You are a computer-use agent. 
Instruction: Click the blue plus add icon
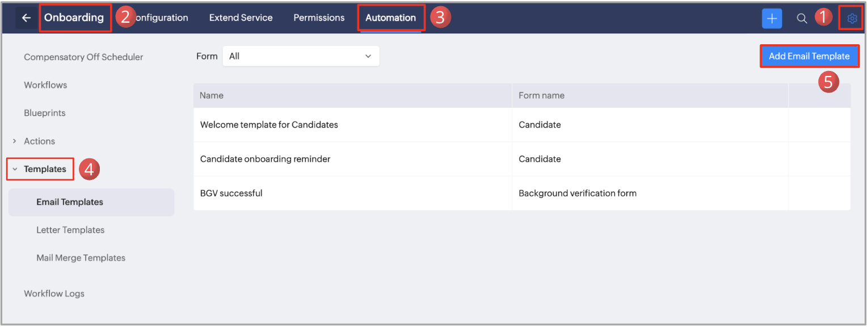pyautogui.click(x=772, y=18)
